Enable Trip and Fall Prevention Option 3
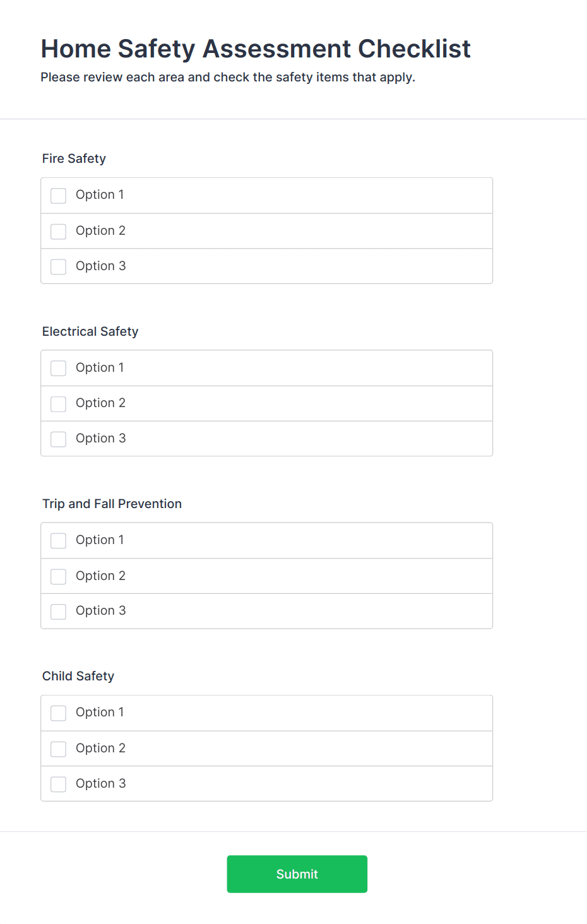Image resolution: width=587 pixels, height=924 pixels. pos(59,612)
